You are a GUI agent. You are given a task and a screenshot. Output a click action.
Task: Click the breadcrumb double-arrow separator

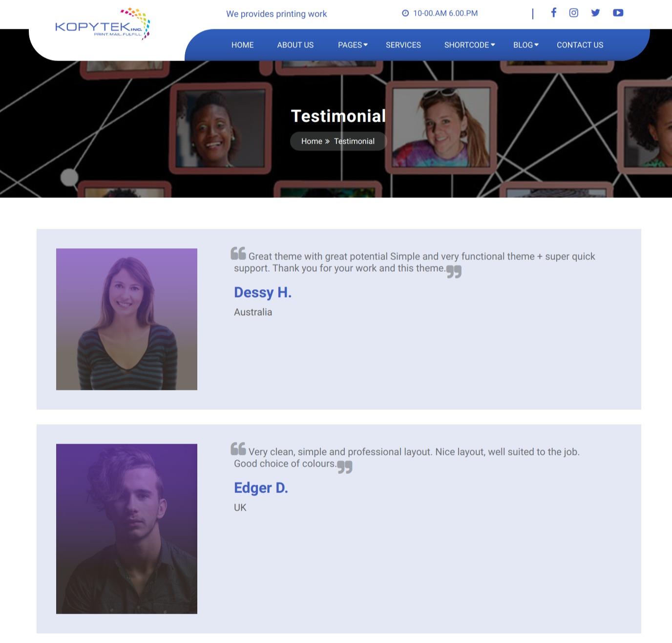tap(328, 142)
